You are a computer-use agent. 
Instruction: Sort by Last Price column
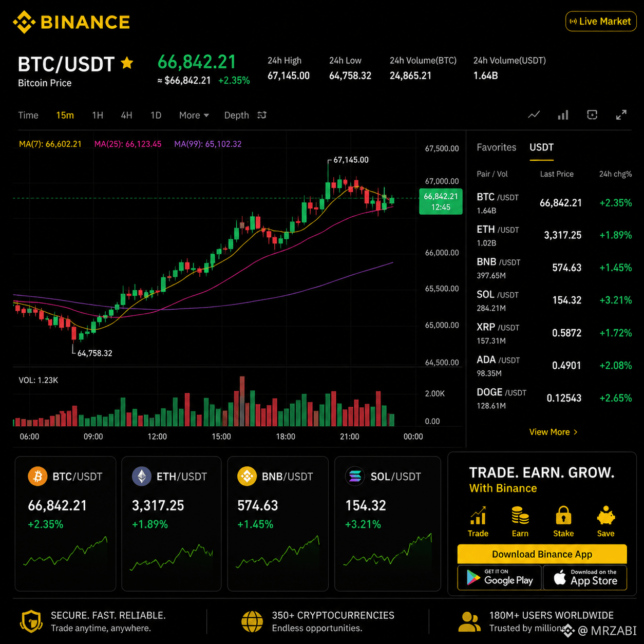pyautogui.click(x=557, y=174)
